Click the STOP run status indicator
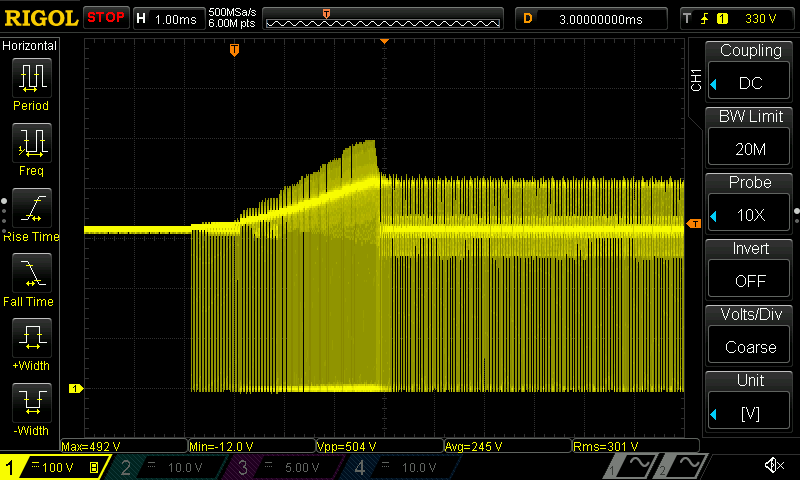The height and width of the screenshot is (480, 800). [106, 17]
